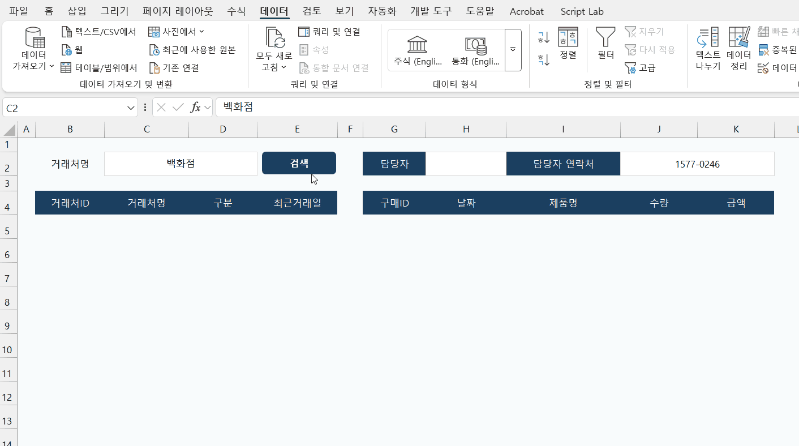Open the 보기 tab
The image size is (799, 446).
[x=344, y=11]
